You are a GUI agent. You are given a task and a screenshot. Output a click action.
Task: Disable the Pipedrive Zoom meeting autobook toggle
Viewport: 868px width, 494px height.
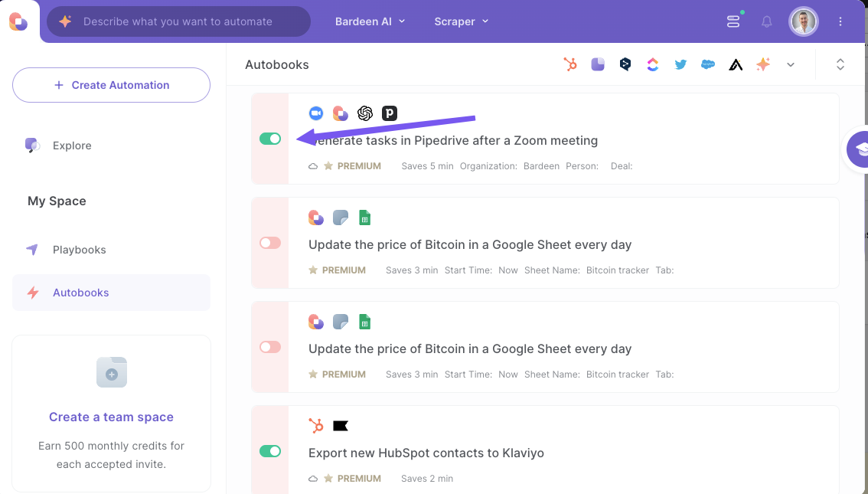(x=270, y=139)
